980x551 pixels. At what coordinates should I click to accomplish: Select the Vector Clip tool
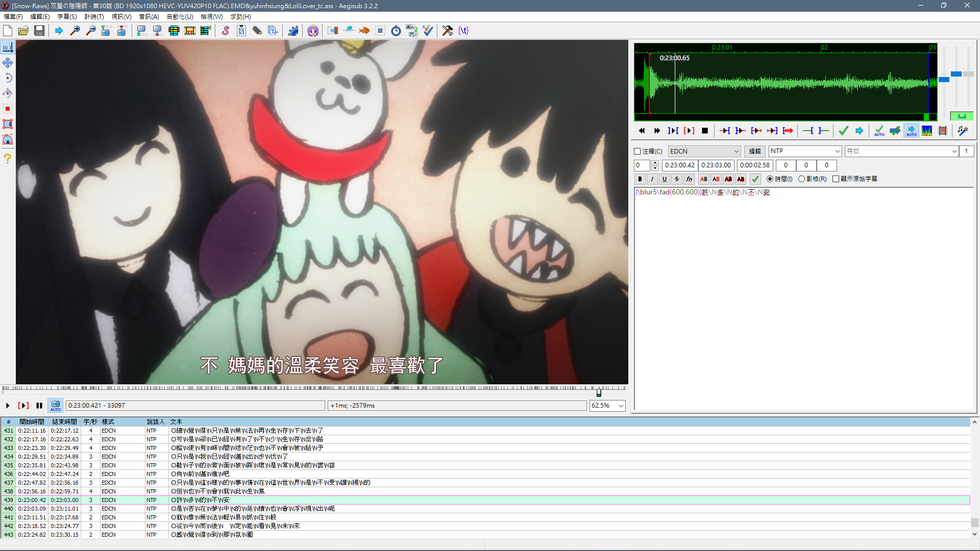(x=8, y=139)
